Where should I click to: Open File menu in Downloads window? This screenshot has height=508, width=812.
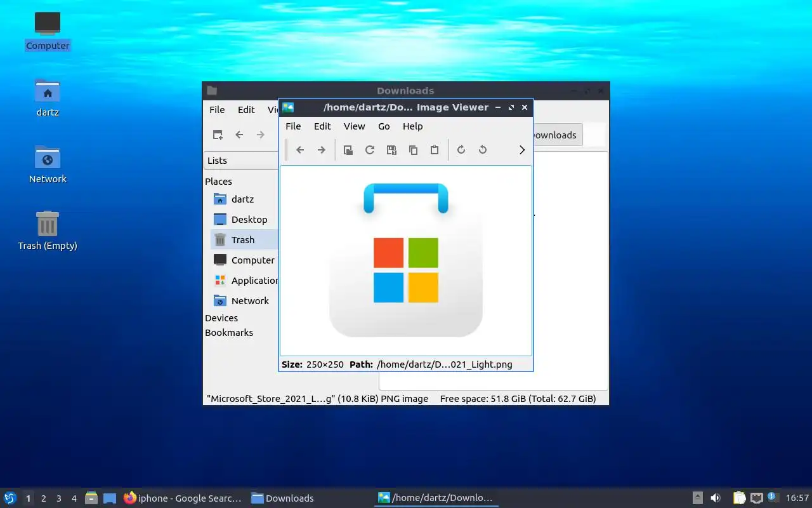click(217, 110)
